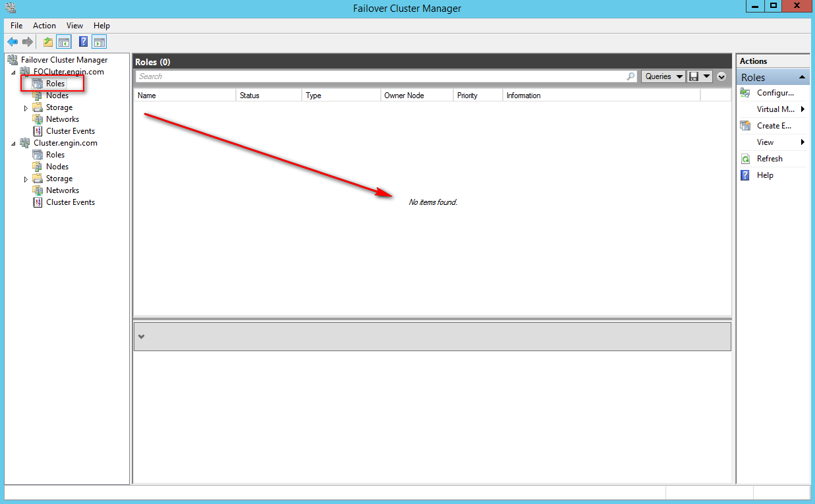Click Networks icon under FOCluter.engin.com
815x504 pixels.
pyautogui.click(x=38, y=119)
